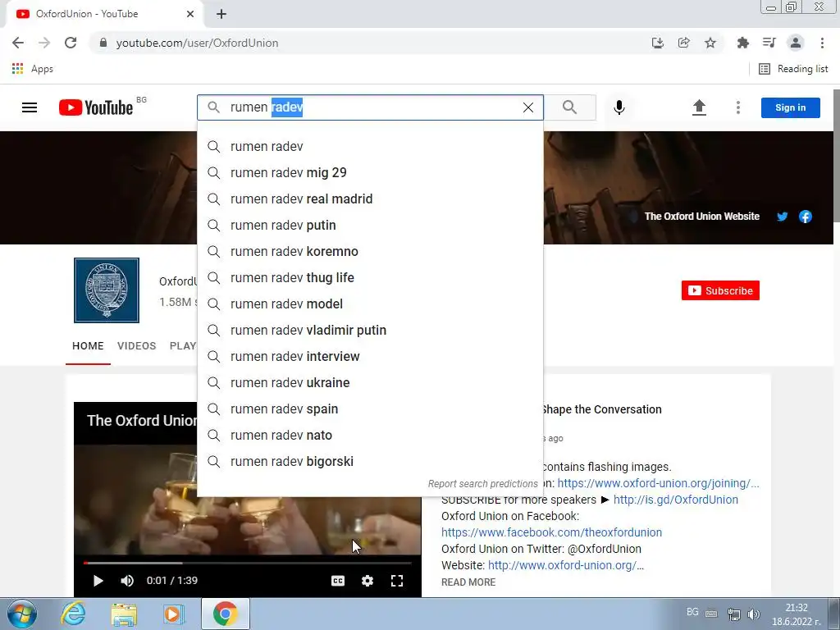The height and width of the screenshot is (630, 840).
Task: Open The Oxford Union Website link
Action: pyautogui.click(x=702, y=217)
